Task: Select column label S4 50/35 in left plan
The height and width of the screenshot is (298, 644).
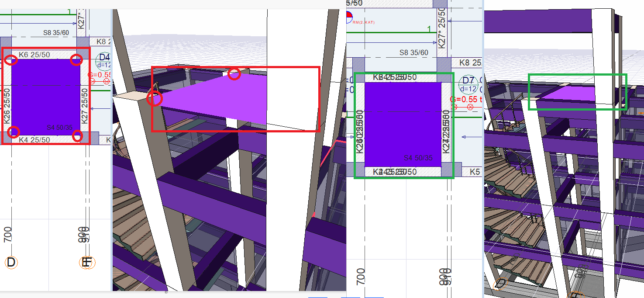Action: [x=59, y=128]
